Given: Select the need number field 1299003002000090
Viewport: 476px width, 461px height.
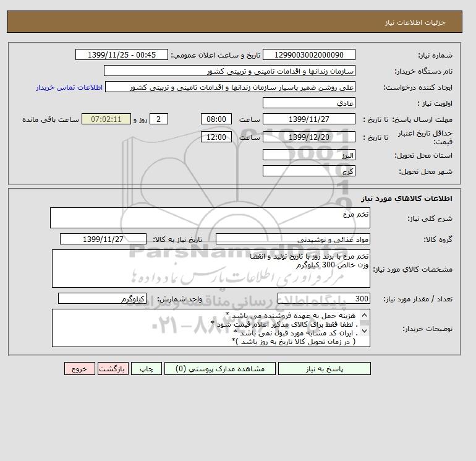Looking at the screenshot, I should (x=308, y=54).
